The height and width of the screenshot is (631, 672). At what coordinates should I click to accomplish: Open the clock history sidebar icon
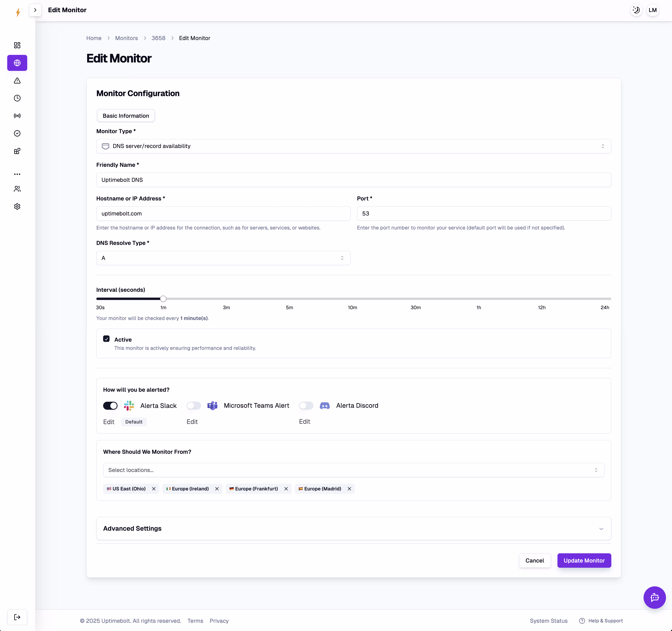17,98
